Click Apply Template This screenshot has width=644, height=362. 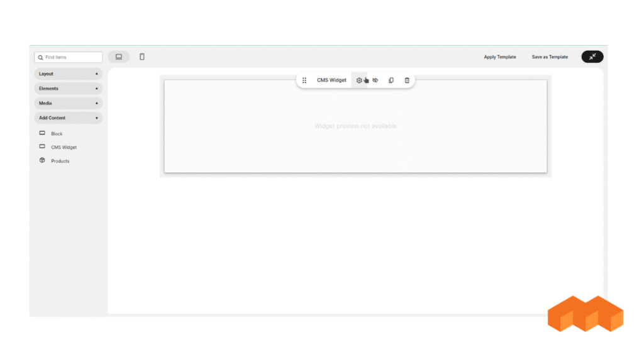500,57
